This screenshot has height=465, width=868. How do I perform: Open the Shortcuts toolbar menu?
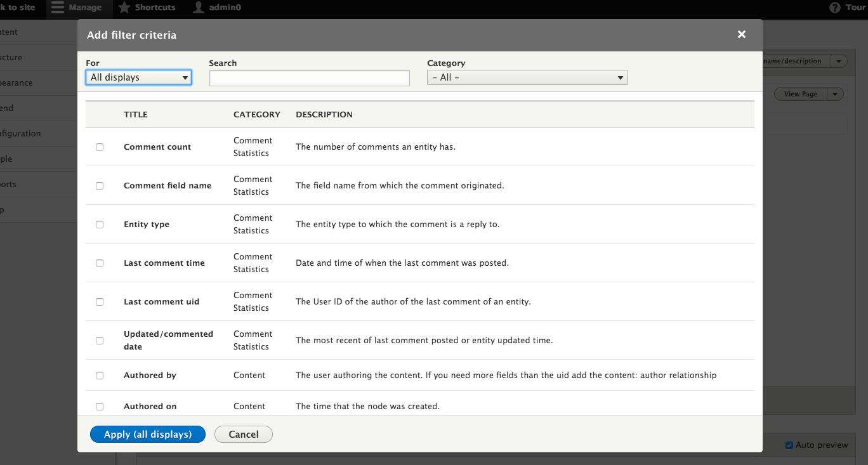[x=147, y=8]
